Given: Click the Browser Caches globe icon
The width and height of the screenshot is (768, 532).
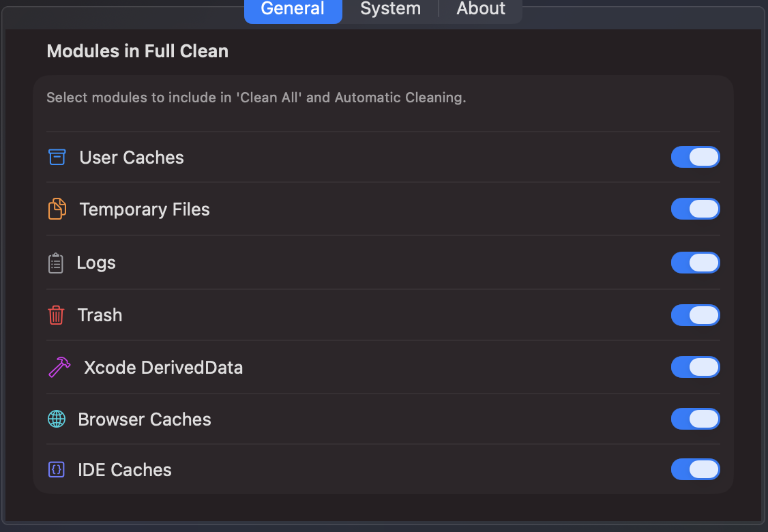Looking at the screenshot, I should (x=58, y=419).
